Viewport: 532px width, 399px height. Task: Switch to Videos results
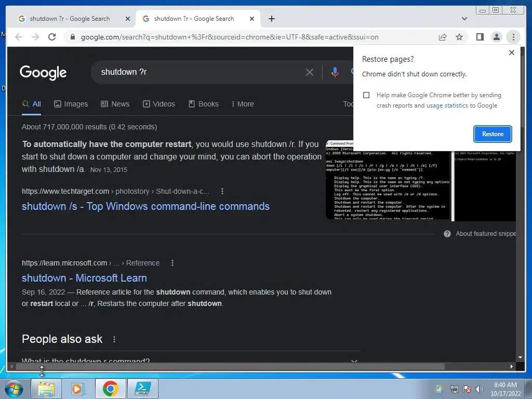pos(159,104)
